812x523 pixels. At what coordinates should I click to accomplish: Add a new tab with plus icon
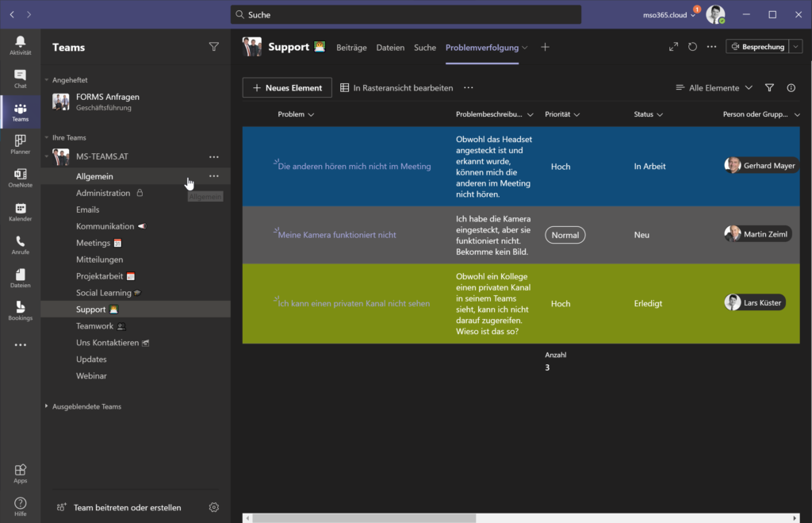click(545, 47)
